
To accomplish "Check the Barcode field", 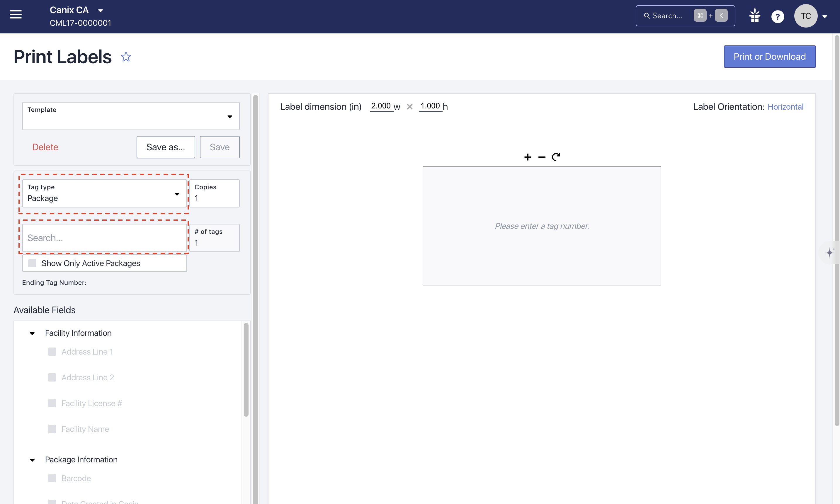I will pyautogui.click(x=52, y=478).
